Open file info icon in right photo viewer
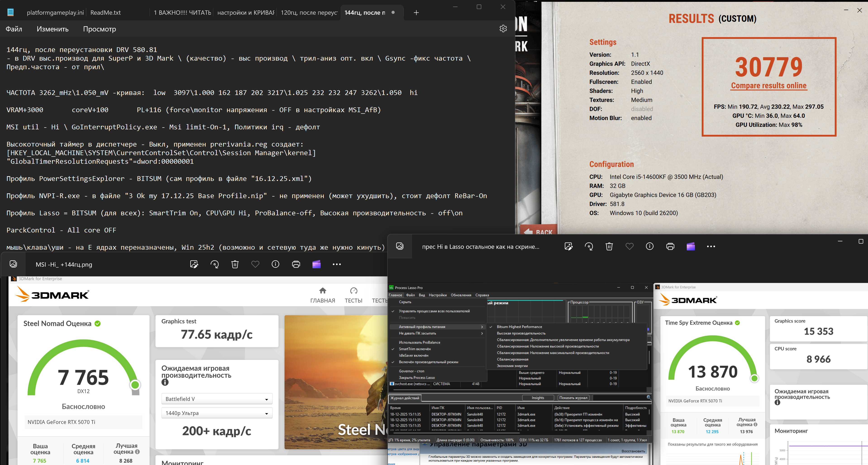 coord(650,247)
